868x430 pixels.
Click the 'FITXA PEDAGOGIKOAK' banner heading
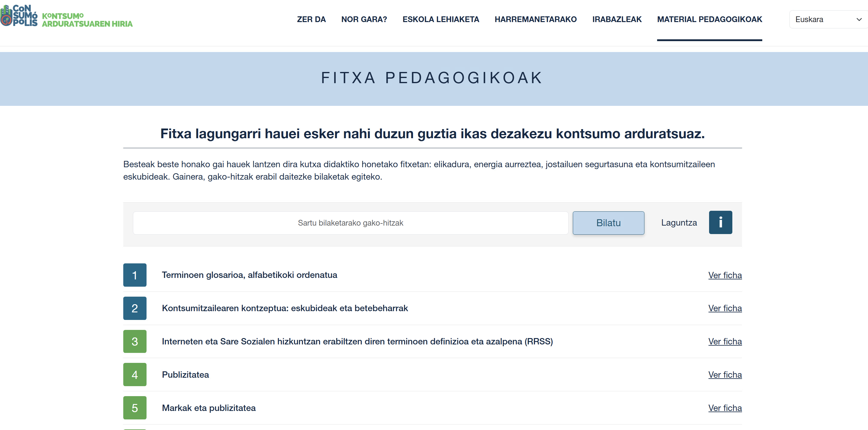coord(432,78)
